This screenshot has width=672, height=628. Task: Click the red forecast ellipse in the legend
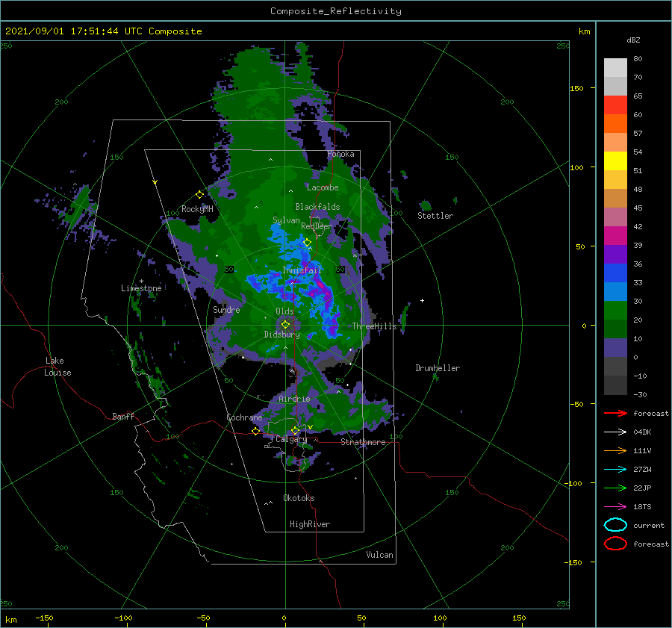click(615, 544)
